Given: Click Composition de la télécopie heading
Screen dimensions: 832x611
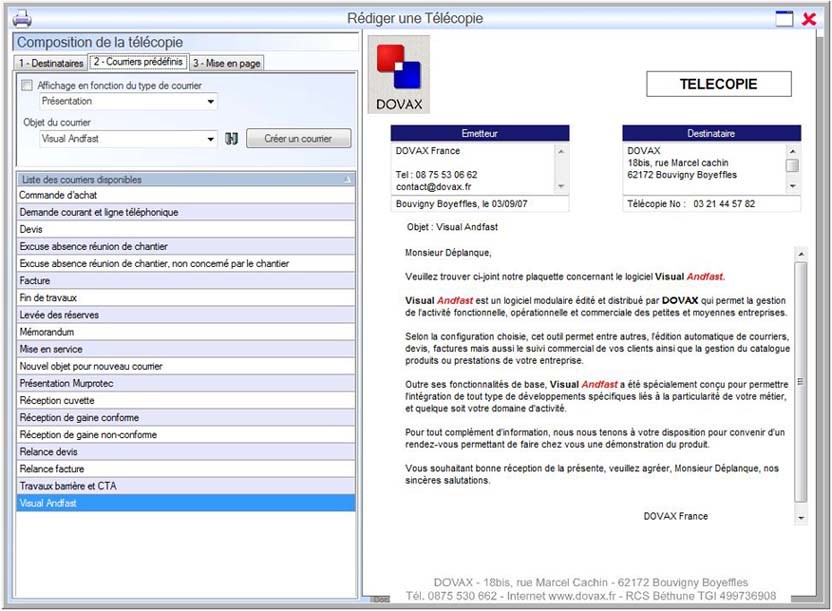Looking at the screenshot, I should tap(100, 42).
